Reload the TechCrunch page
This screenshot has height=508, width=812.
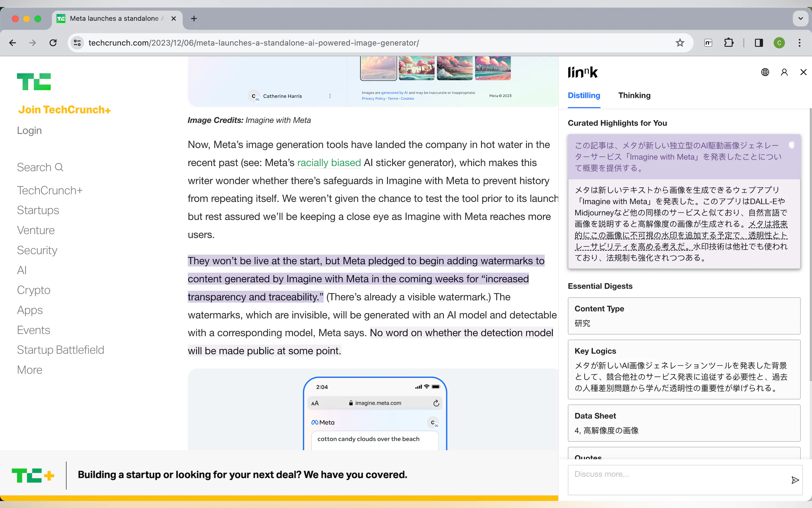(x=53, y=43)
